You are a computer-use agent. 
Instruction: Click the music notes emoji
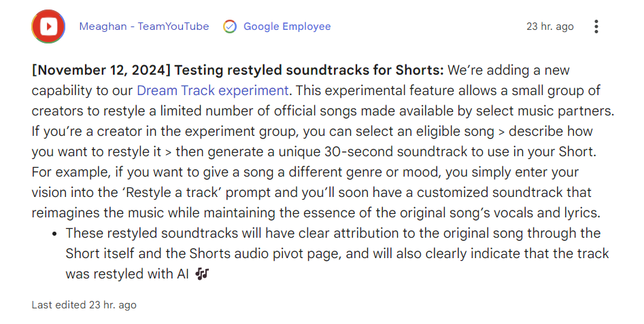tap(202, 274)
